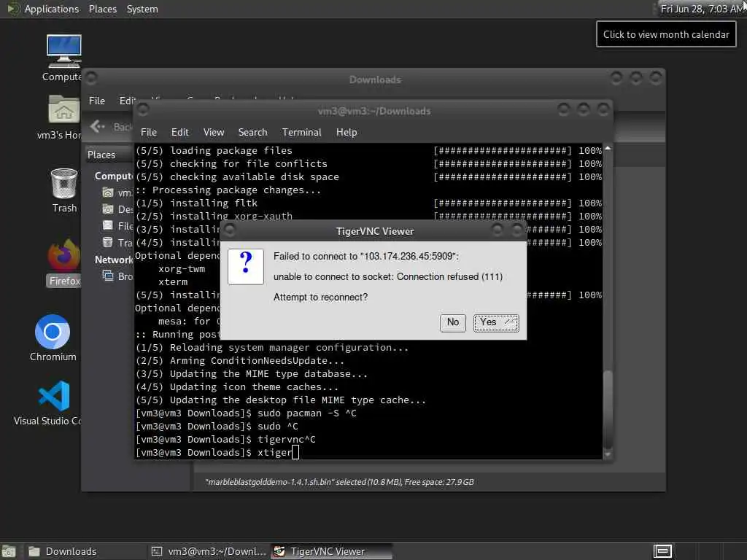
Task: Click the clock showing Fri Jun 28
Action: pos(701,9)
